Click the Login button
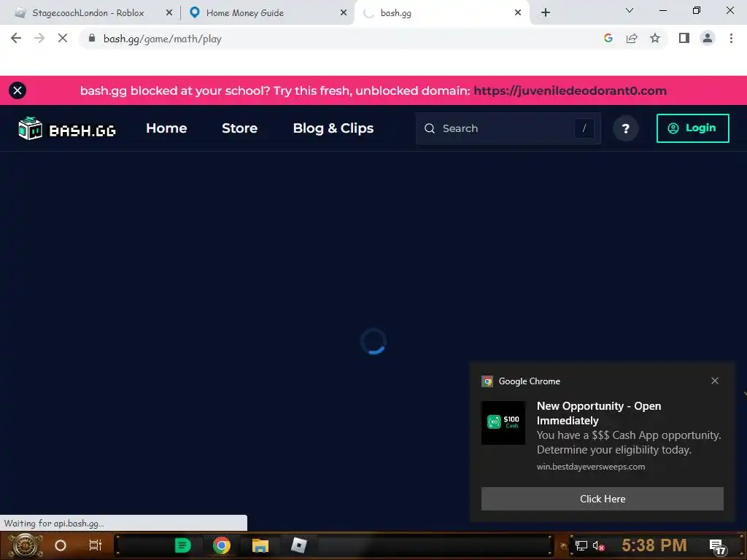This screenshot has width=747, height=560. [693, 128]
